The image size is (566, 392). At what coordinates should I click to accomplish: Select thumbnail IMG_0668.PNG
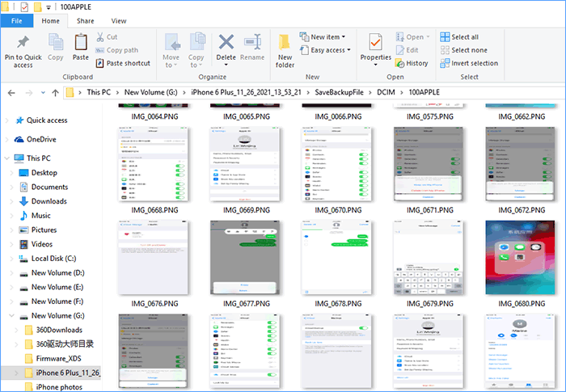[x=154, y=164]
